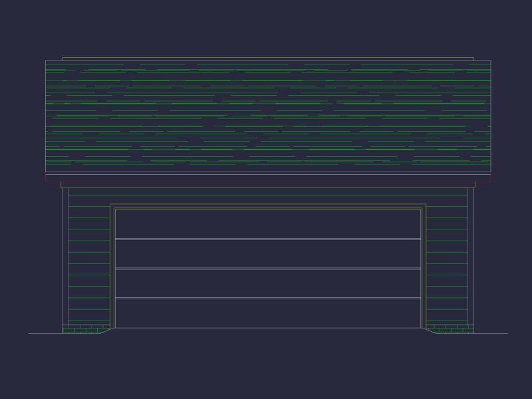Pick the third garage door panel from top
Image resolution: width=532 pixels, height=399 pixels.
[268, 284]
